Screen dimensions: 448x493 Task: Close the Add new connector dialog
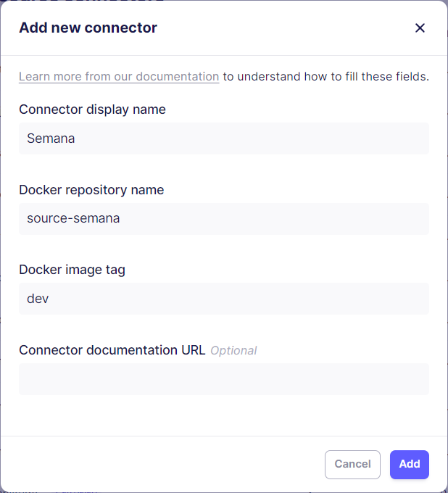point(420,28)
